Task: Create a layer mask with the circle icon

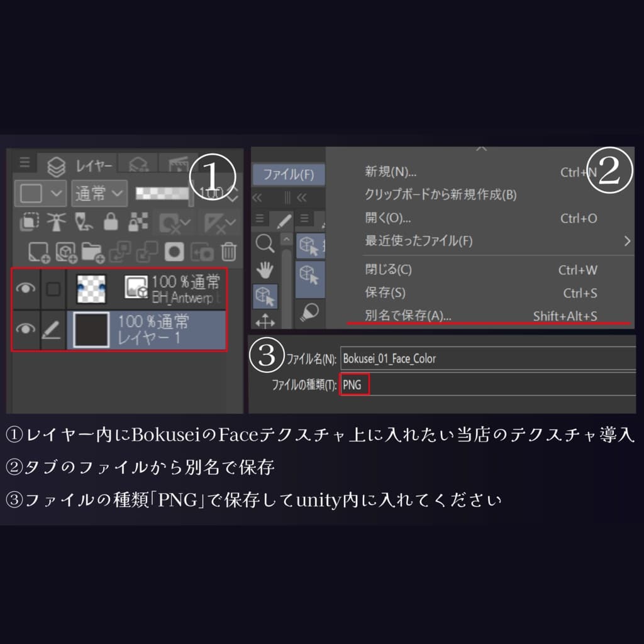Action: coord(174,251)
